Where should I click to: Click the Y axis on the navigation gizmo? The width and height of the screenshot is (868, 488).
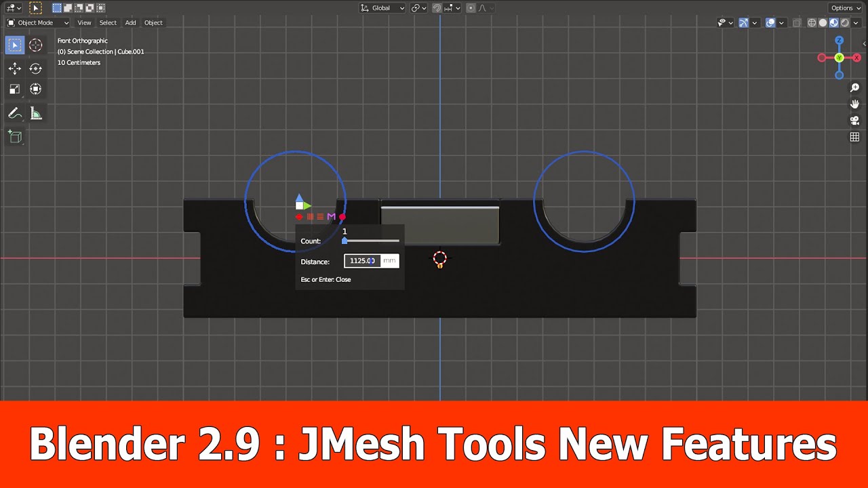[839, 57]
